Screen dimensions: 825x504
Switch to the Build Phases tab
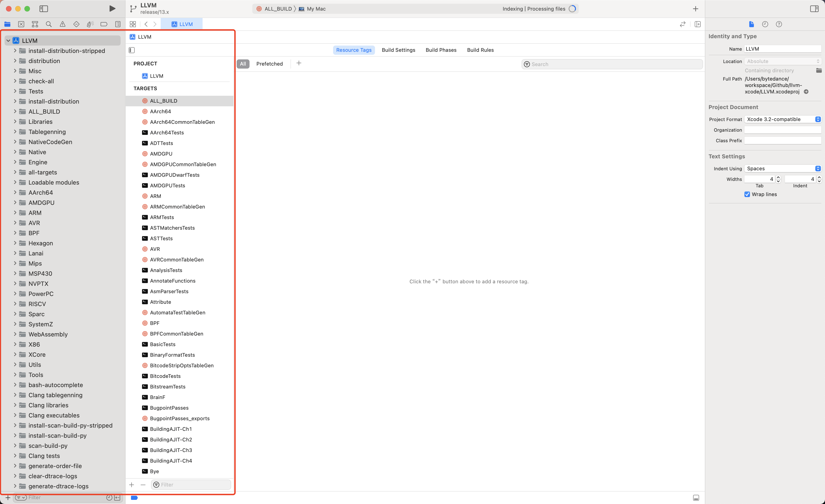[441, 50]
